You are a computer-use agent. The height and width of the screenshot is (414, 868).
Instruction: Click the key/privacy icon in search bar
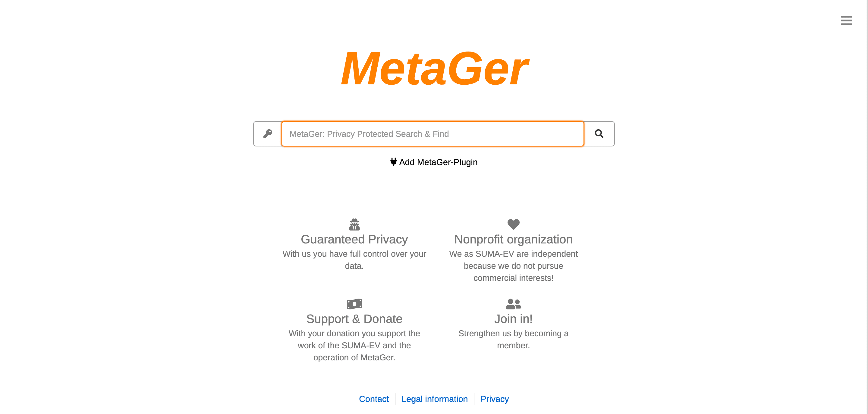[267, 133]
